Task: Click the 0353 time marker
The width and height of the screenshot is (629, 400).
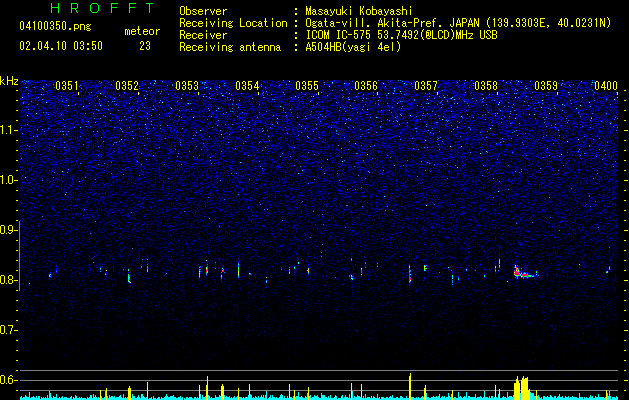Action: tap(187, 86)
